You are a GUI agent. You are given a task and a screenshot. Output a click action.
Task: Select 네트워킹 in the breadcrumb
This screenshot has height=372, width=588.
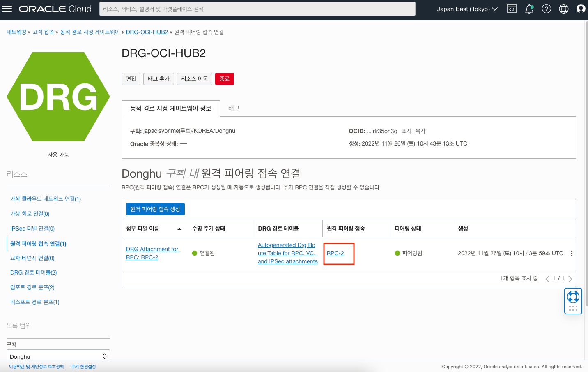16,32
